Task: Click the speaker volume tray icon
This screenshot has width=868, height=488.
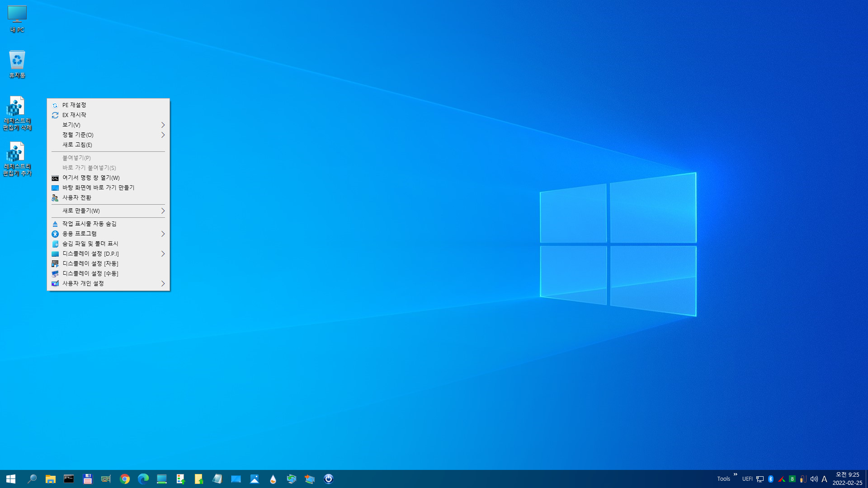Action: pos(814,479)
